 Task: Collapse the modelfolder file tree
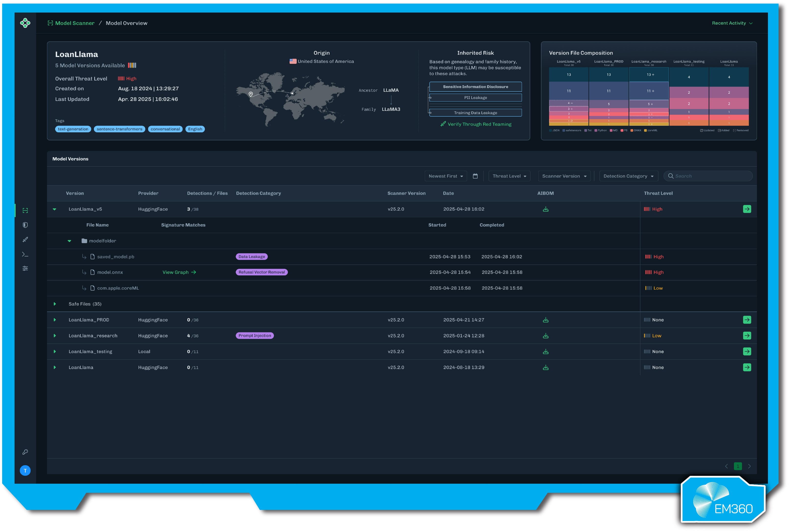70,241
